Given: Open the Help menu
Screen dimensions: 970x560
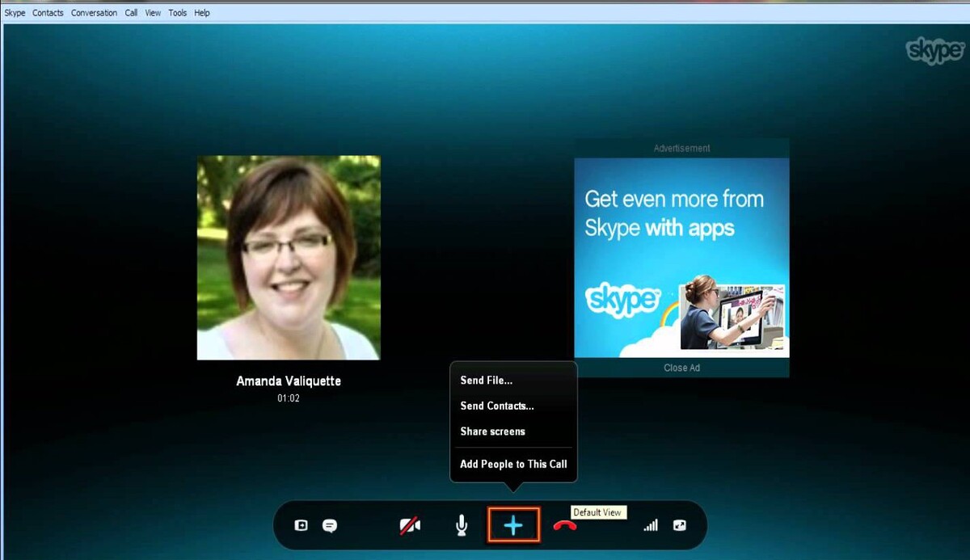Looking at the screenshot, I should pyautogui.click(x=202, y=13).
